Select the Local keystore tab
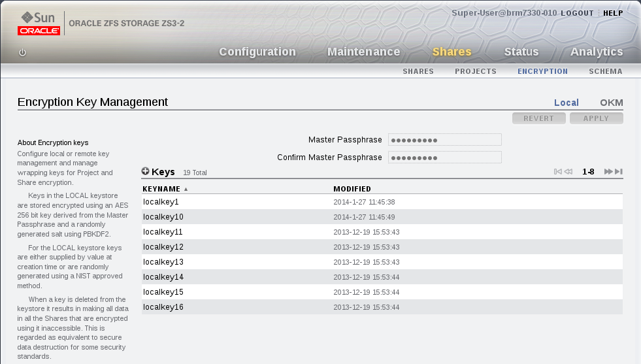The height and width of the screenshot is (364, 641). [x=567, y=103]
